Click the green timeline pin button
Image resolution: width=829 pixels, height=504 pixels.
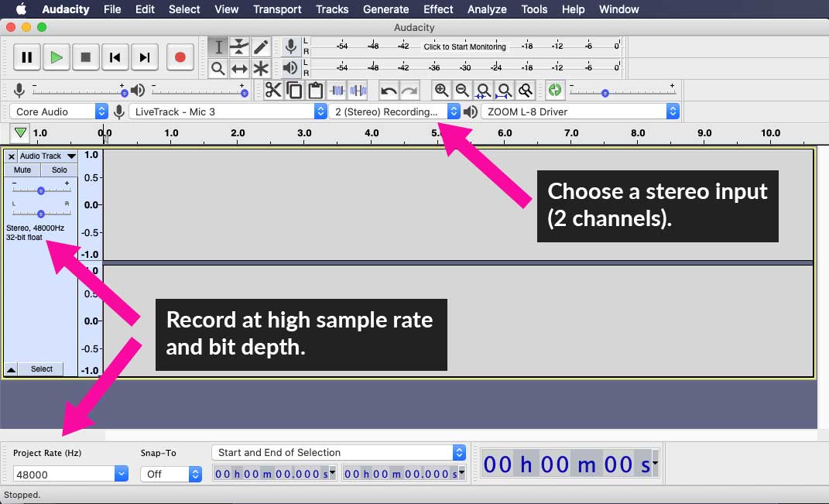(x=20, y=132)
